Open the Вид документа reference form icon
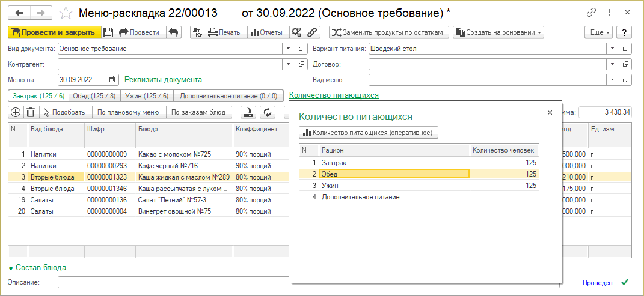The width and height of the screenshot is (644, 296). 301,49
